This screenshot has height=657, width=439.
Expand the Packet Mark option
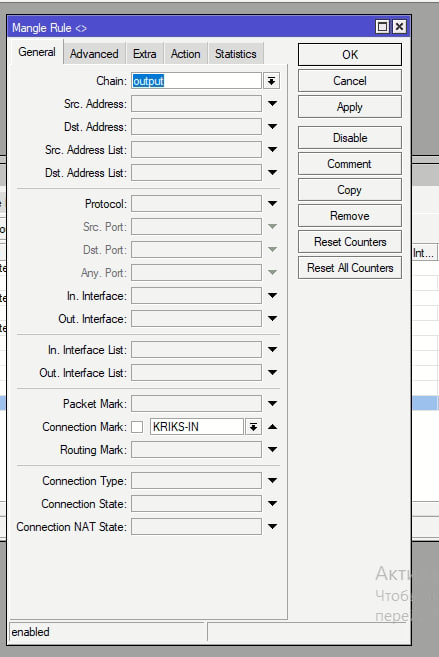coord(272,404)
